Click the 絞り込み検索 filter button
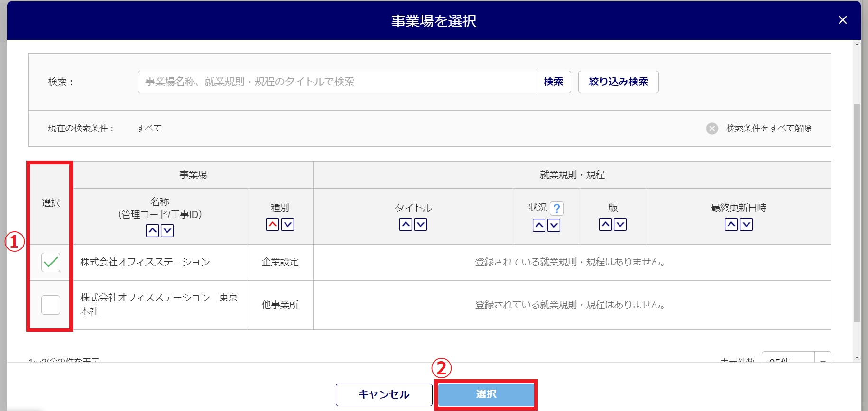 pos(618,82)
